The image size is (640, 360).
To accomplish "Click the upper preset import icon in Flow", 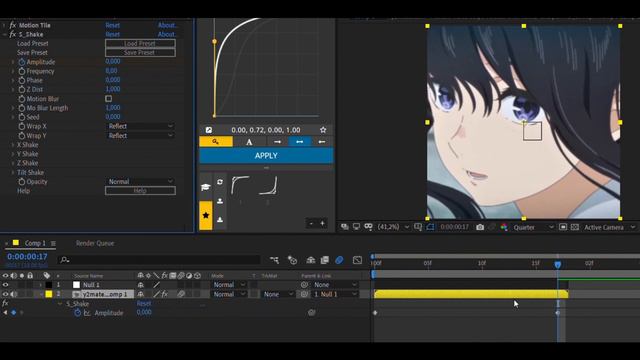I will 220,201.
